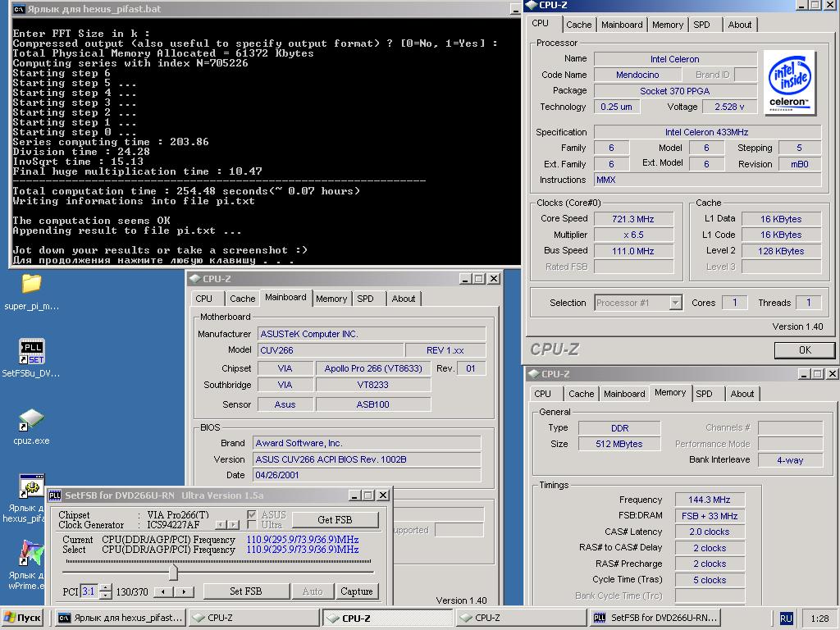Screen dimensions: 840x630
Task: Open Cache tab in top CPU-Z CPU window
Action: point(579,25)
